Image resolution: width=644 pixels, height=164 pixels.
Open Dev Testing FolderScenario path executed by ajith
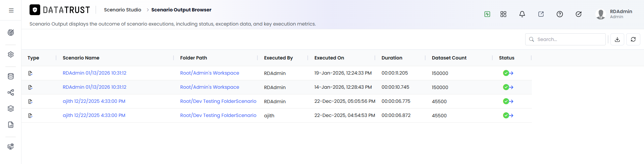(x=218, y=115)
